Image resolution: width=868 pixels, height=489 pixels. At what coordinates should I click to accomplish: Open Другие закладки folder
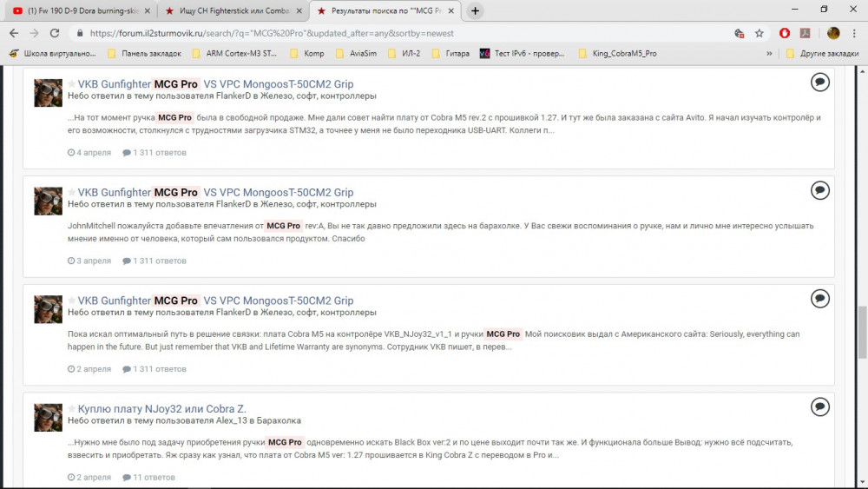click(822, 54)
